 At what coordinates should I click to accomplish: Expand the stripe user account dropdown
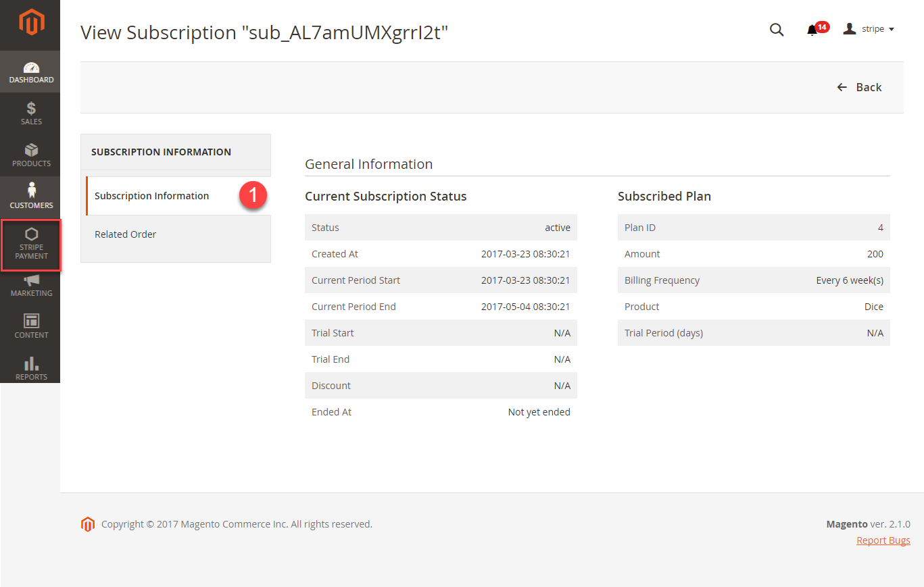(x=869, y=29)
